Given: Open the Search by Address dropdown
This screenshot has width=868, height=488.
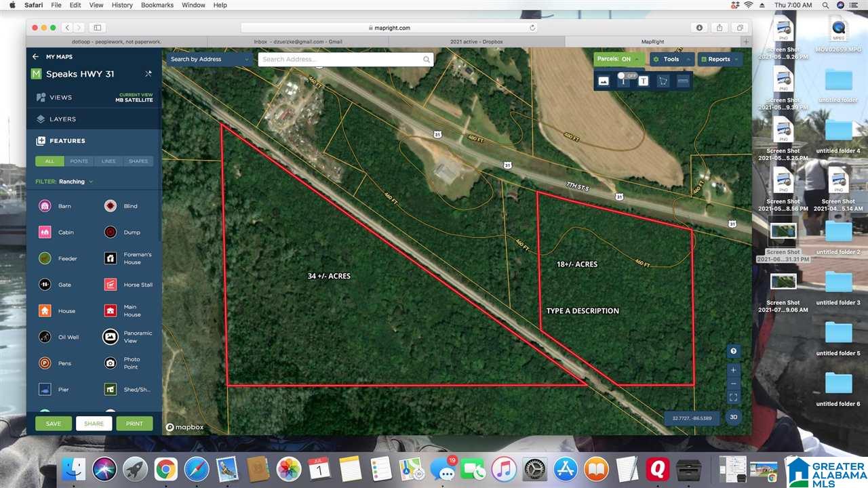Looking at the screenshot, I should 210,60.
